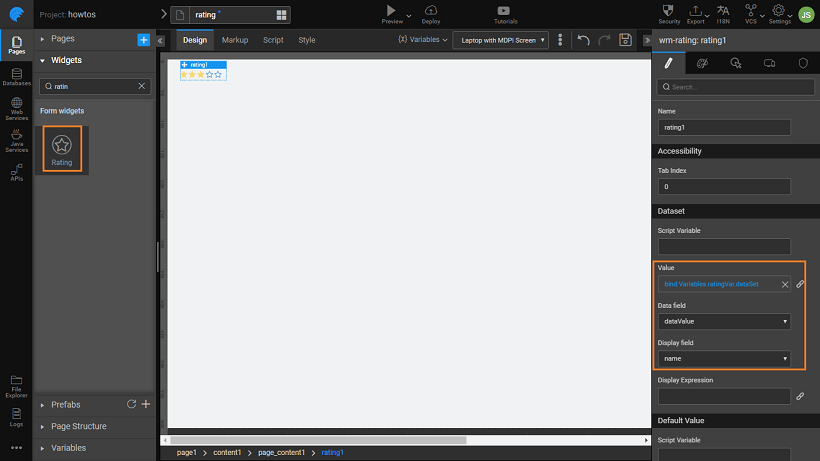
Task: Open Web Services in the sidebar
Action: coord(16,108)
